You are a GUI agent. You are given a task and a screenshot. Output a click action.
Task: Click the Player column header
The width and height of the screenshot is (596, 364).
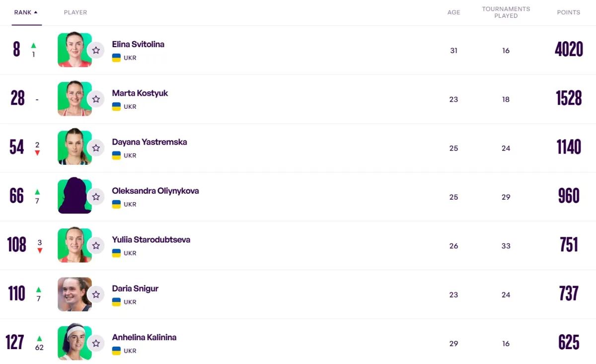coord(75,12)
